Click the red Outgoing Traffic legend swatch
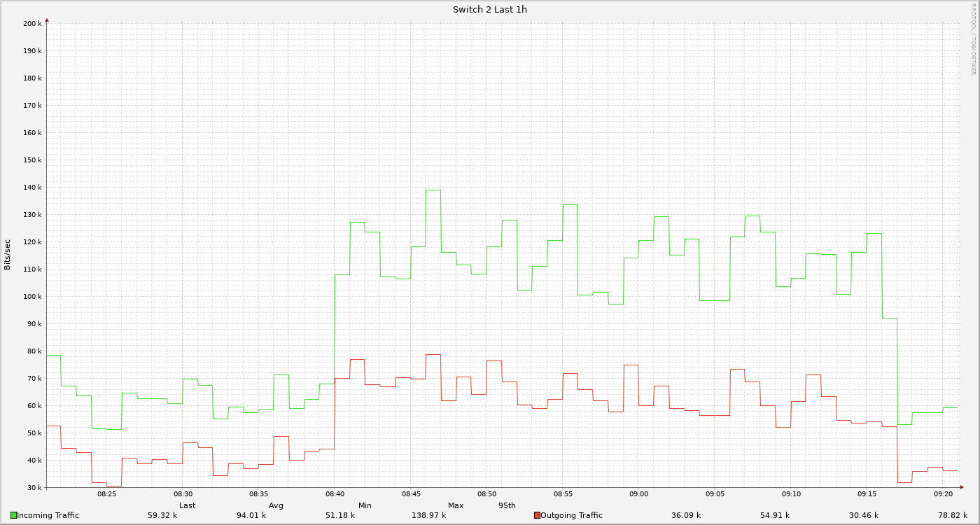 pyautogui.click(x=537, y=515)
